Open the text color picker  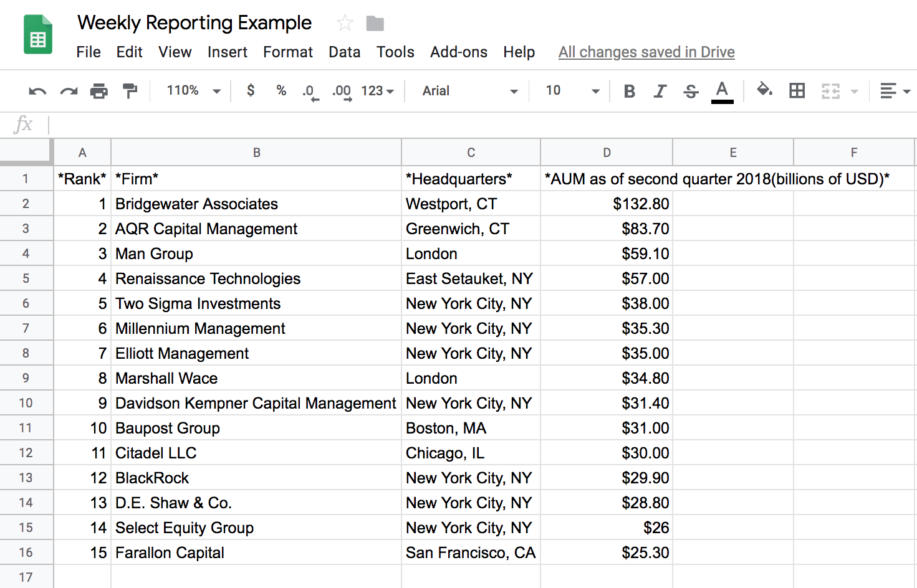pos(722,90)
